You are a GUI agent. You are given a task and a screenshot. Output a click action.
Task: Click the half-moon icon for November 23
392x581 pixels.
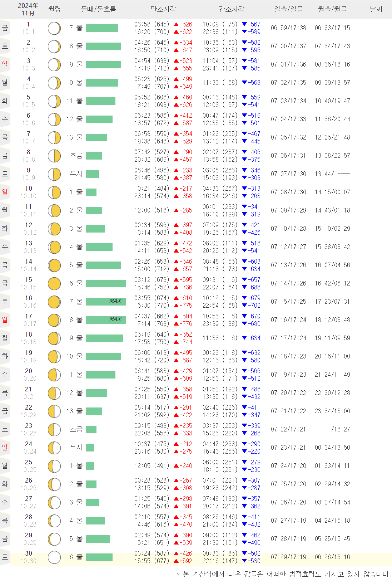54,429
